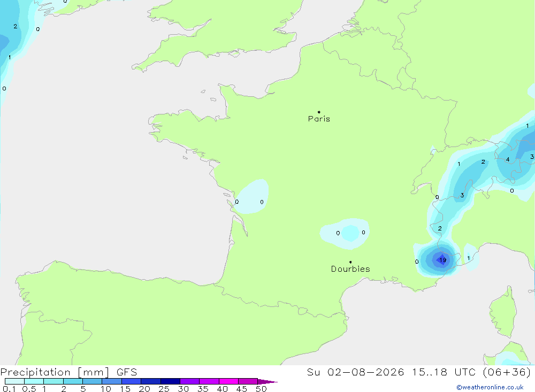
Task: Select the 35–40 mm legend swatch
Action: [x=209, y=381]
